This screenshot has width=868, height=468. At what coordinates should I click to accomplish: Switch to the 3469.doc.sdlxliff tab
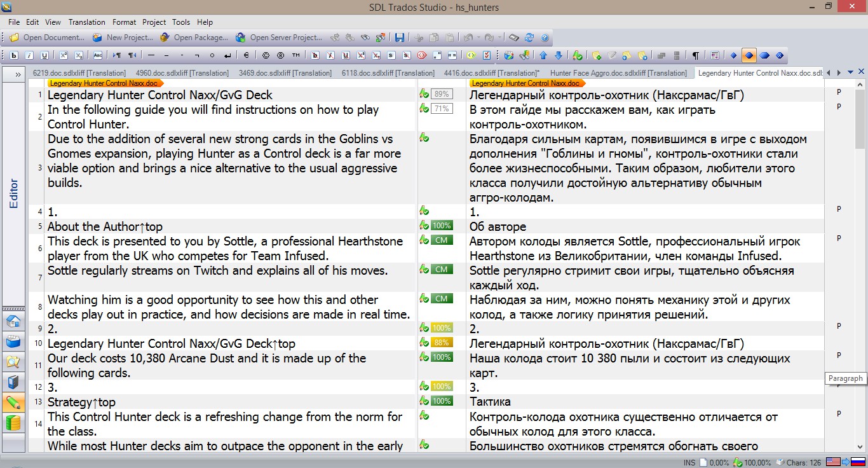(x=285, y=73)
